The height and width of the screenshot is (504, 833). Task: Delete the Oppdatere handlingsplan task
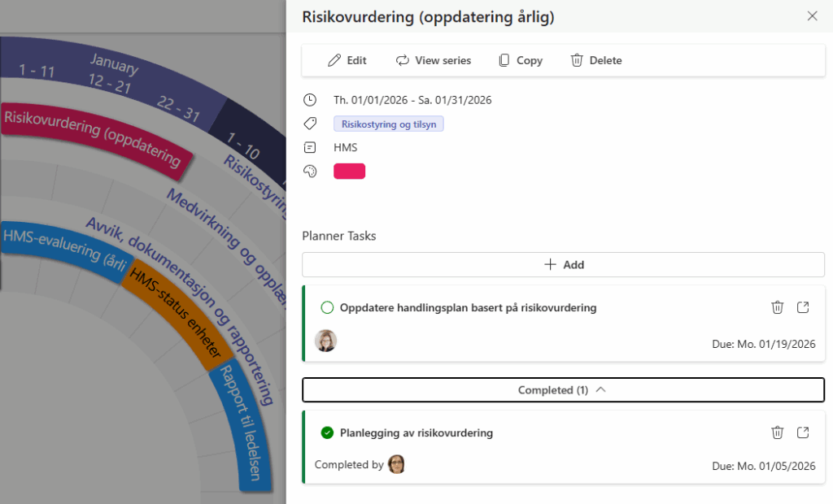tap(777, 307)
